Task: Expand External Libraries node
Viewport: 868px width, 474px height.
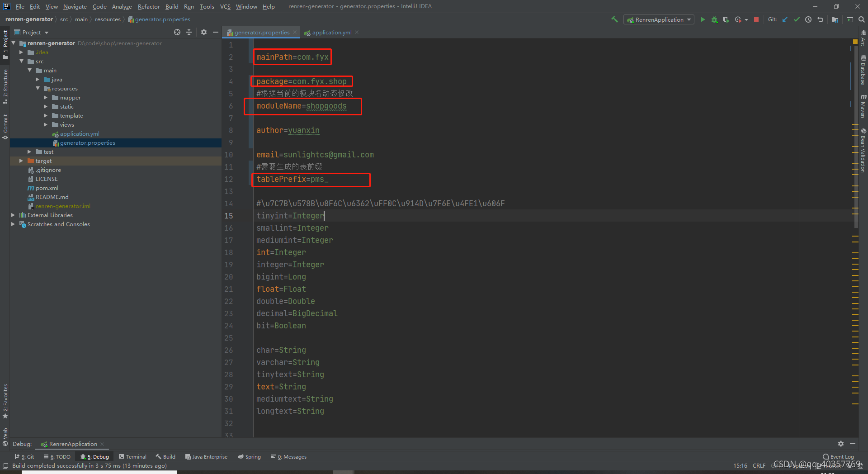Action: 13,215
